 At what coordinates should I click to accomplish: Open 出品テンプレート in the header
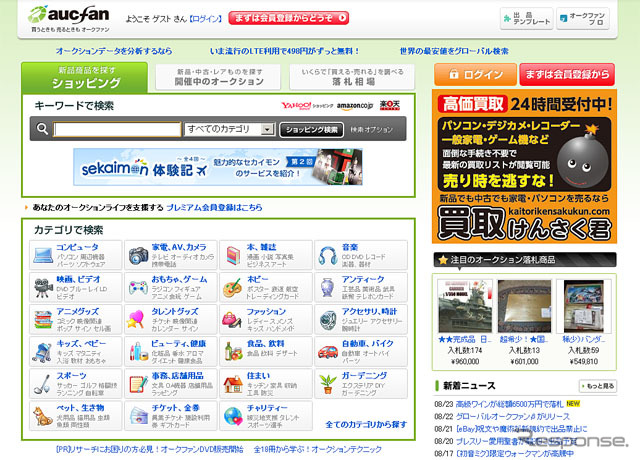coord(527,18)
